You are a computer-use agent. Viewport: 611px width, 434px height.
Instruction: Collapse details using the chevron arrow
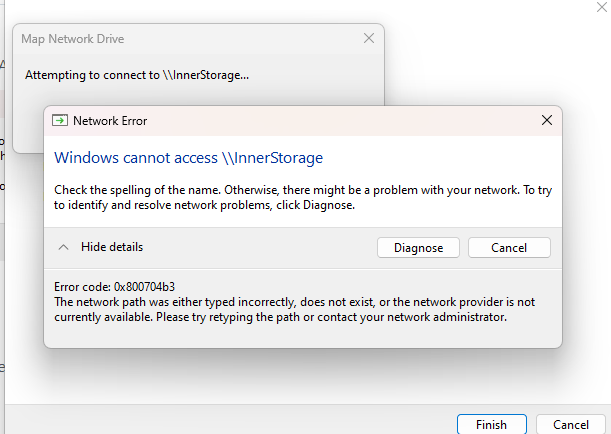(63, 247)
